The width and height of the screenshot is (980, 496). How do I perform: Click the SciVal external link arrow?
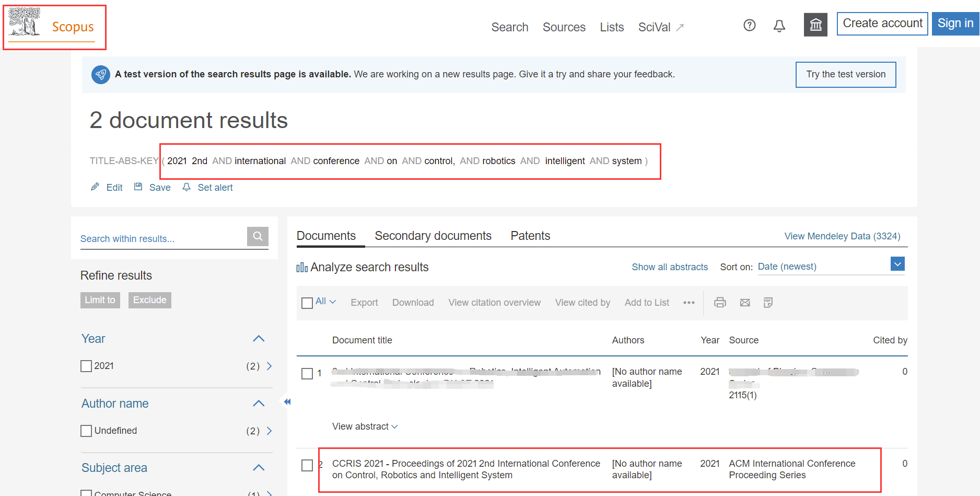(680, 27)
